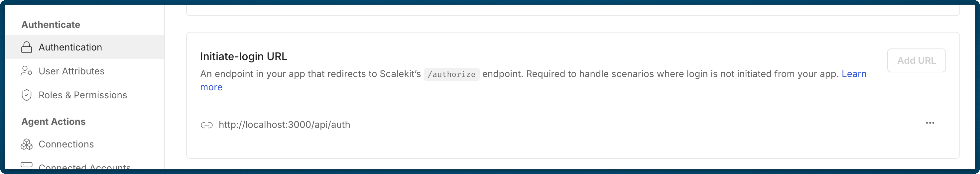
Task: Open the three-dot menu for the URL
Action: (x=930, y=123)
